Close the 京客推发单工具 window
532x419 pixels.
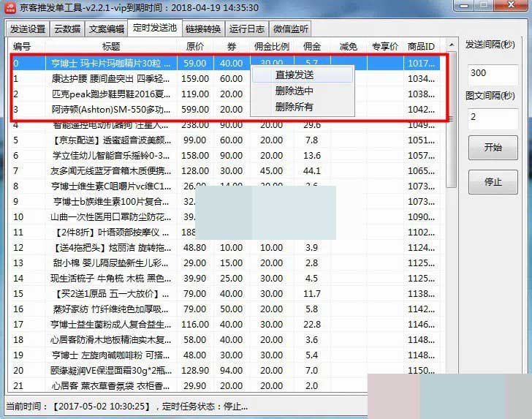click(511, 5)
